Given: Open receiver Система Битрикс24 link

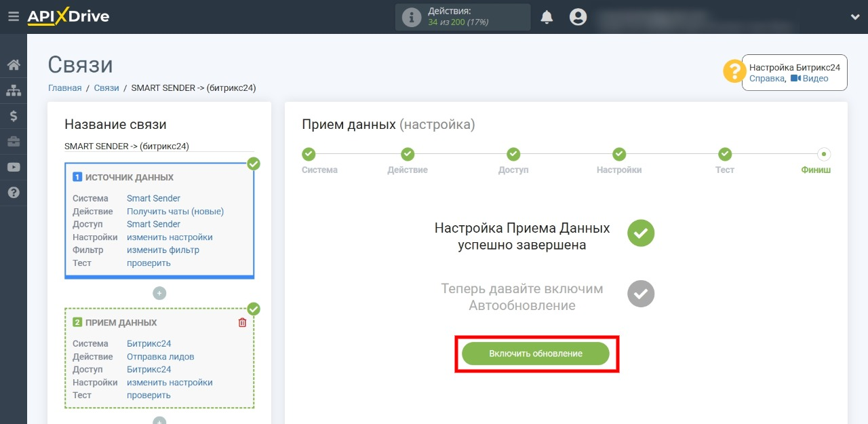Looking at the screenshot, I should (149, 344).
